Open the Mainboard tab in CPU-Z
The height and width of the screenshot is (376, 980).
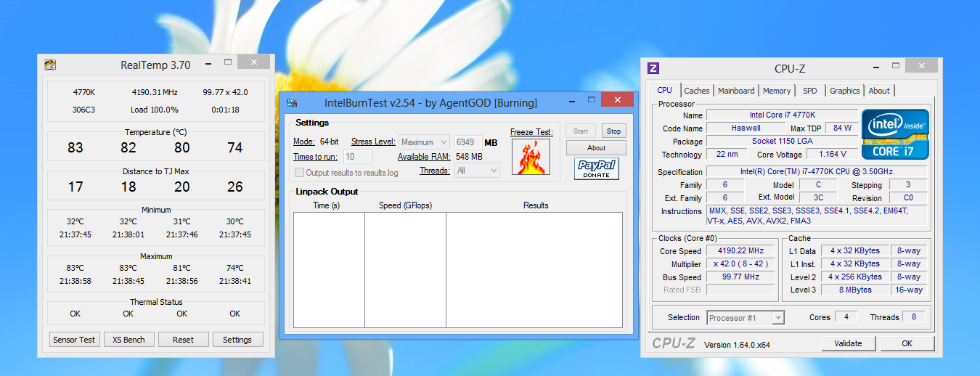pos(736,91)
